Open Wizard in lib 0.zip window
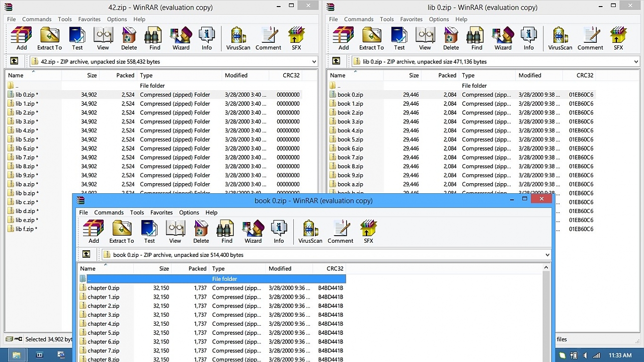The height and width of the screenshot is (362, 644). coord(503,38)
